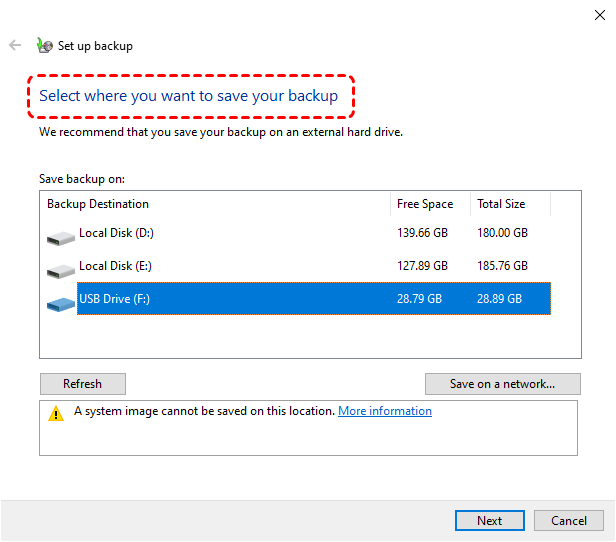
Task: Click the 185.76 GB total size value
Action: [x=502, y=266]
